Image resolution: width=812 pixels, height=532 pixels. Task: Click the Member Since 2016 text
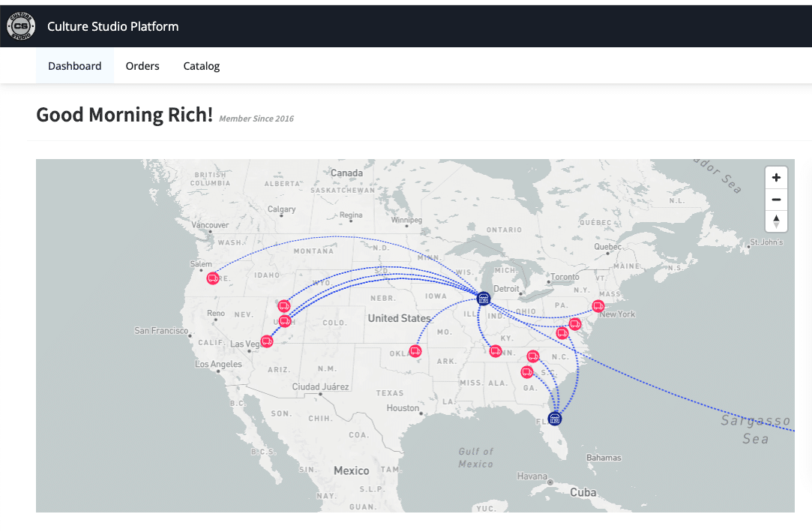click(256, 119)
